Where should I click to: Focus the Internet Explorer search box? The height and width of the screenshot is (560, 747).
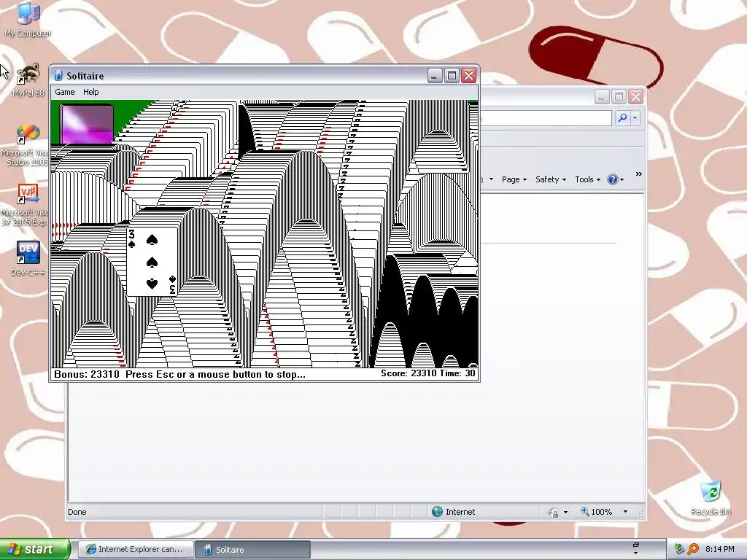click(x=546, y=117)
